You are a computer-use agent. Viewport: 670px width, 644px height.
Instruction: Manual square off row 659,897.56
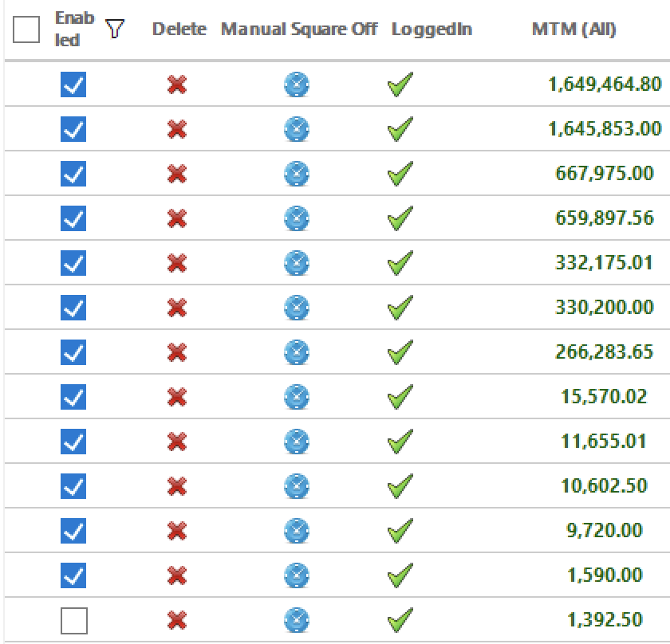coord(297,218)
